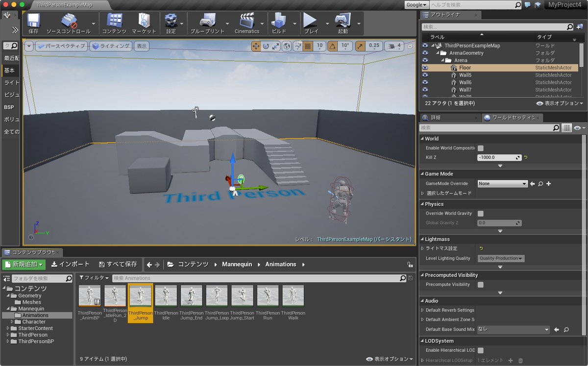
Task: Select the ライト category in modes panel
Action: [12, 83]
